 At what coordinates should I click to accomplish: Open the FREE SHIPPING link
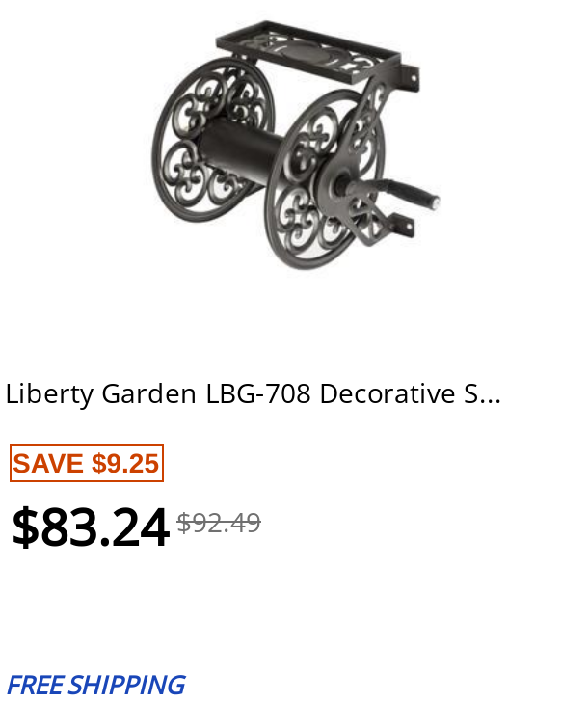[95, 685]
